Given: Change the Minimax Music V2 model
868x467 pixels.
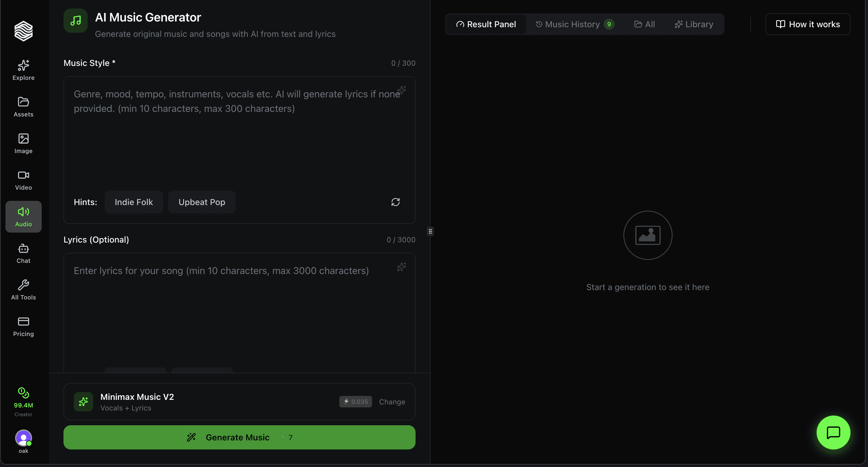Looking at the screenshot, I should click(392, 402).
